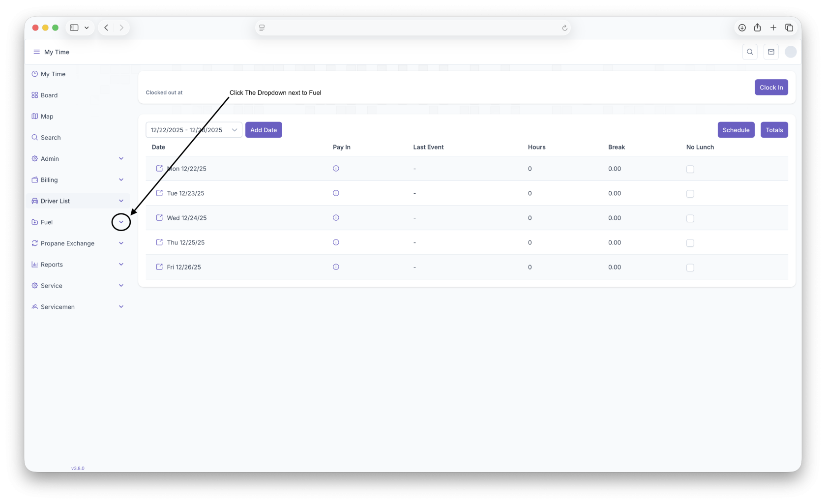Click the search magnifier icon in header
Image resolution: width=826 pixels, height=504 pixels.
(750, 52)
